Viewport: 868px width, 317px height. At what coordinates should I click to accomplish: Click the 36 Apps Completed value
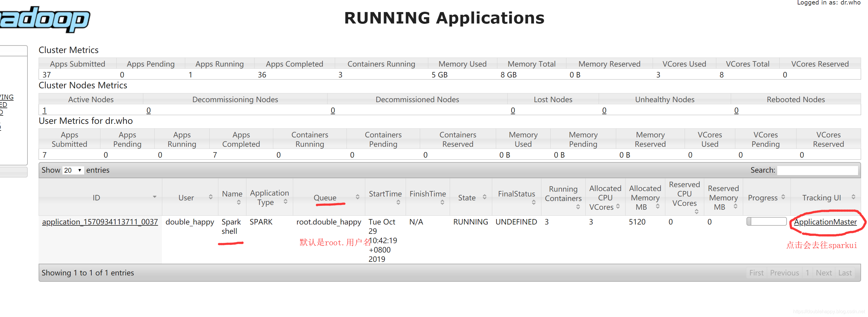[262, 75]
